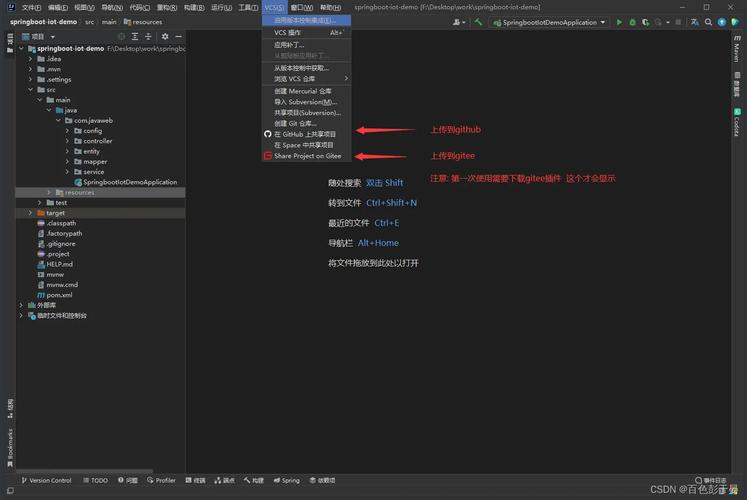Image resolution: width=747 pixels, height=500 pixels.
Task: Click the resources breadcrumb in navigation bar
Action: tap(143, 22)
